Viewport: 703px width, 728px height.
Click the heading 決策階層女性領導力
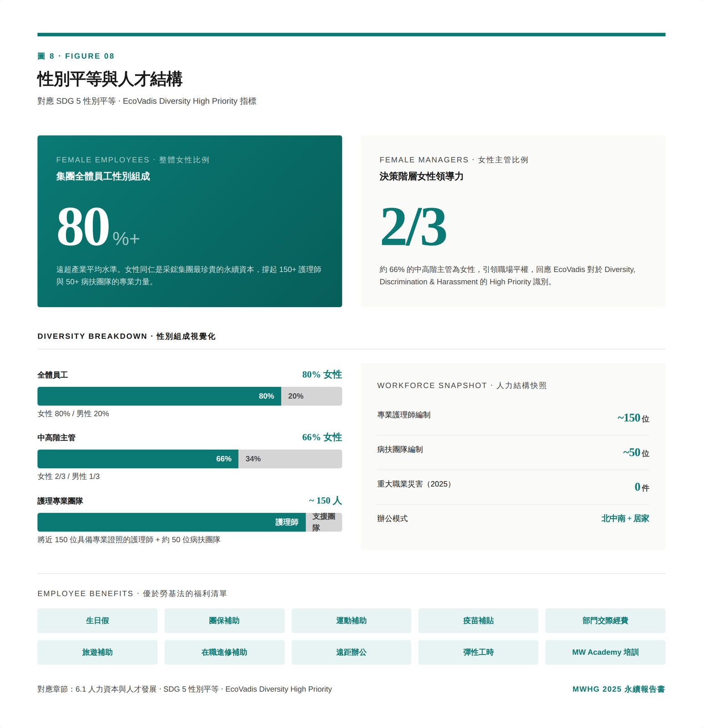click(x=422, y=177)
